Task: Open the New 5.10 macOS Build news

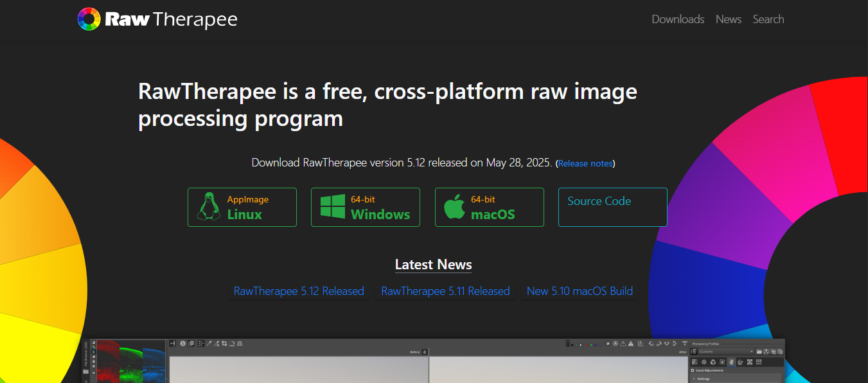Action: [x=580, y=291]
